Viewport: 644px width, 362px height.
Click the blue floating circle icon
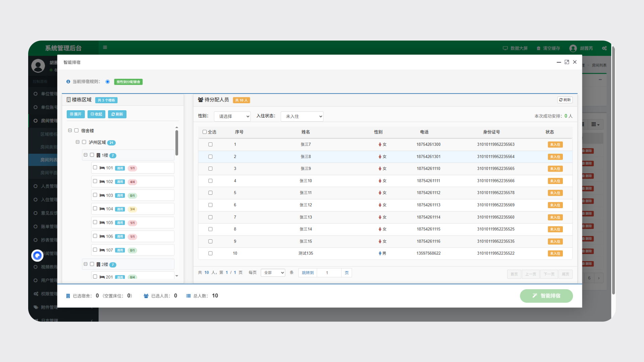click(37, 255)
